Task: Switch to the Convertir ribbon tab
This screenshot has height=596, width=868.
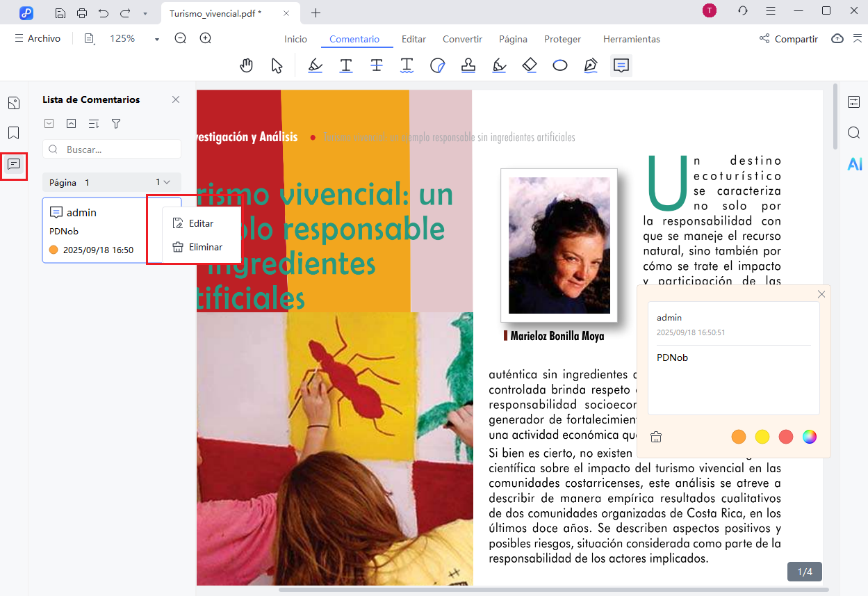Action: [x=461, y=39]
